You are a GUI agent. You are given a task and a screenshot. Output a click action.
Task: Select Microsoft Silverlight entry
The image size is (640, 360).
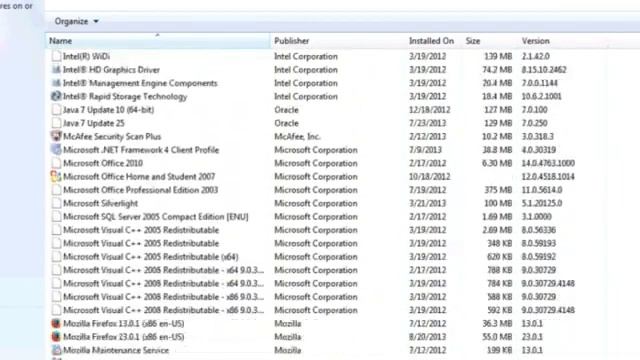pyautogui.click(x=100, y=203)
